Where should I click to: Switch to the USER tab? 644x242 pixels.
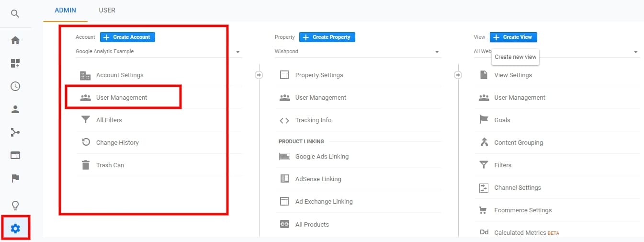click(x=107, y=10)
